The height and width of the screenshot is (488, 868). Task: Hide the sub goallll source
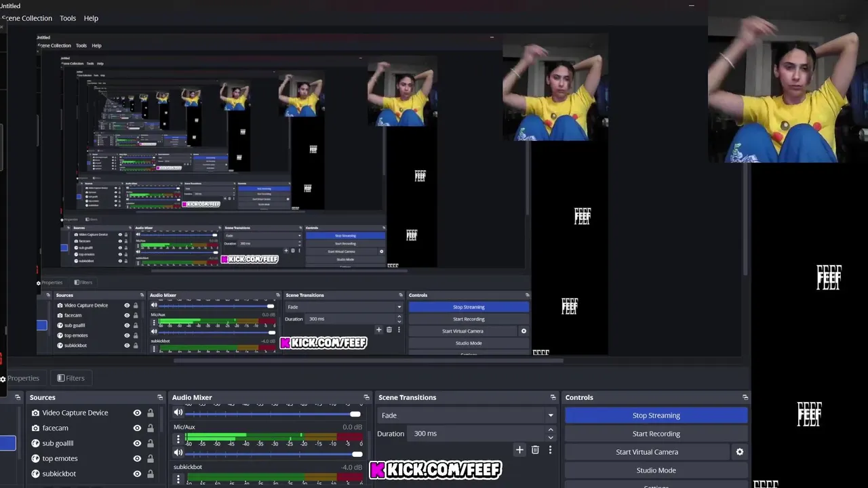tap(137, 443)
